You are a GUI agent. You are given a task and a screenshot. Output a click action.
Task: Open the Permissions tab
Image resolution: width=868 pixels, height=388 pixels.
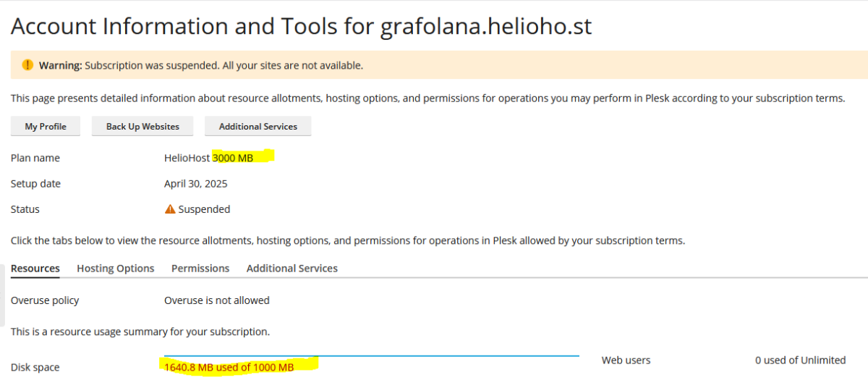click(x=200, y=268)
